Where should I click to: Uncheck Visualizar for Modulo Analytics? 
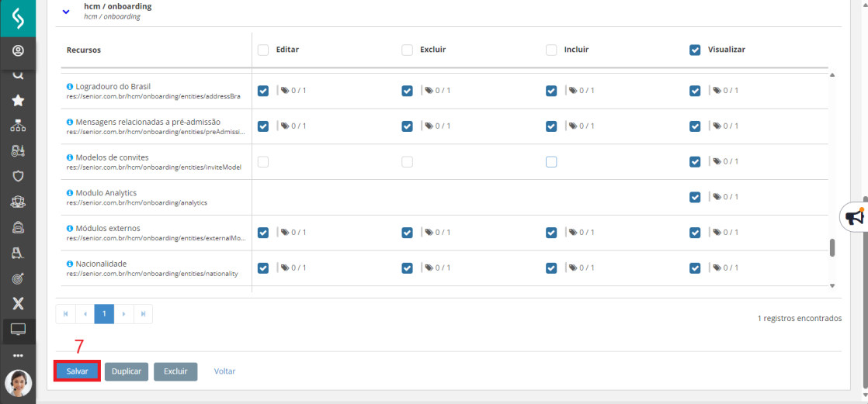tap(696, 197)
